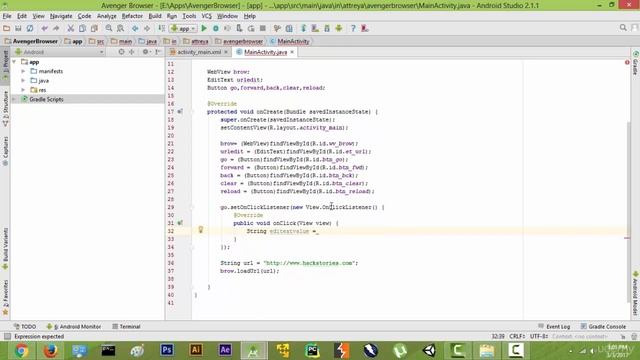Close the activity_main.xml tab
Screen dimensions: 640x360
tap(226, 52)
